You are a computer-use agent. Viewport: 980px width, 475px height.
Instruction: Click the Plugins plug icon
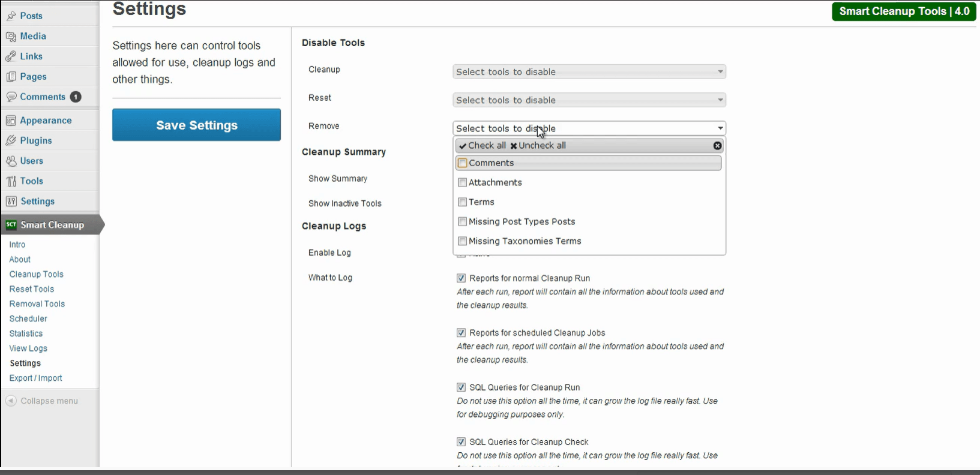11,141
